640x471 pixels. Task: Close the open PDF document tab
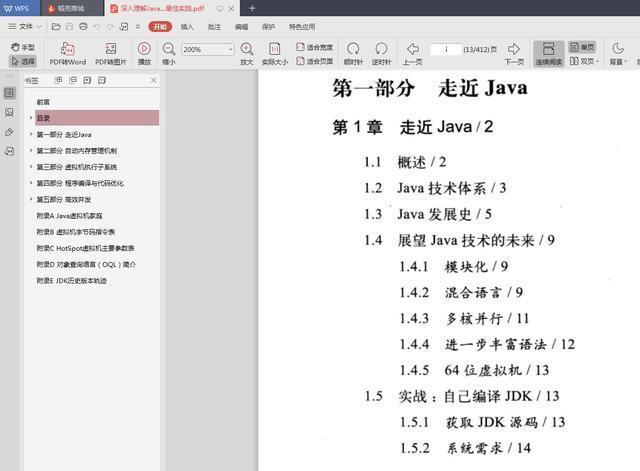pos(231,8)
